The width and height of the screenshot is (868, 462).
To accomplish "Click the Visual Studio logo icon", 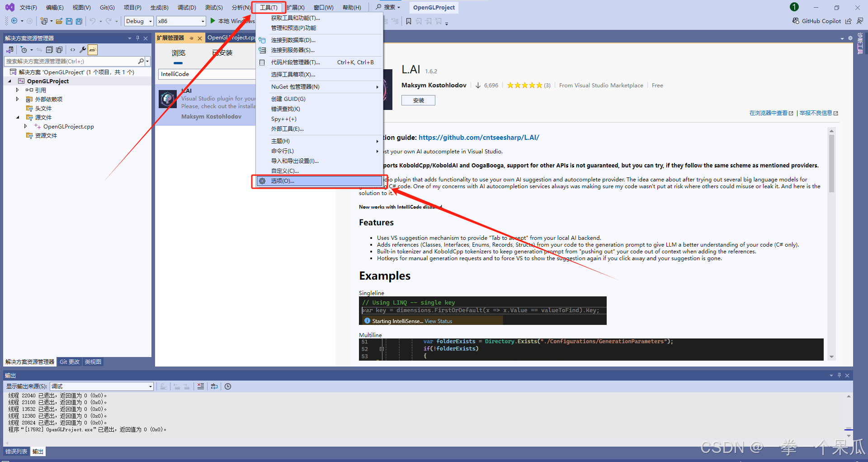I will 9,7.
